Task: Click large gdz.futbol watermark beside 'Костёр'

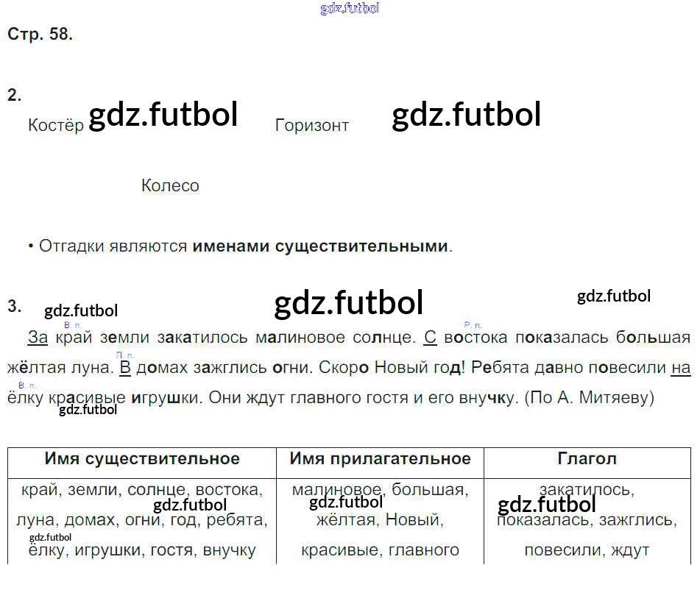Action: tap(163, 115)
